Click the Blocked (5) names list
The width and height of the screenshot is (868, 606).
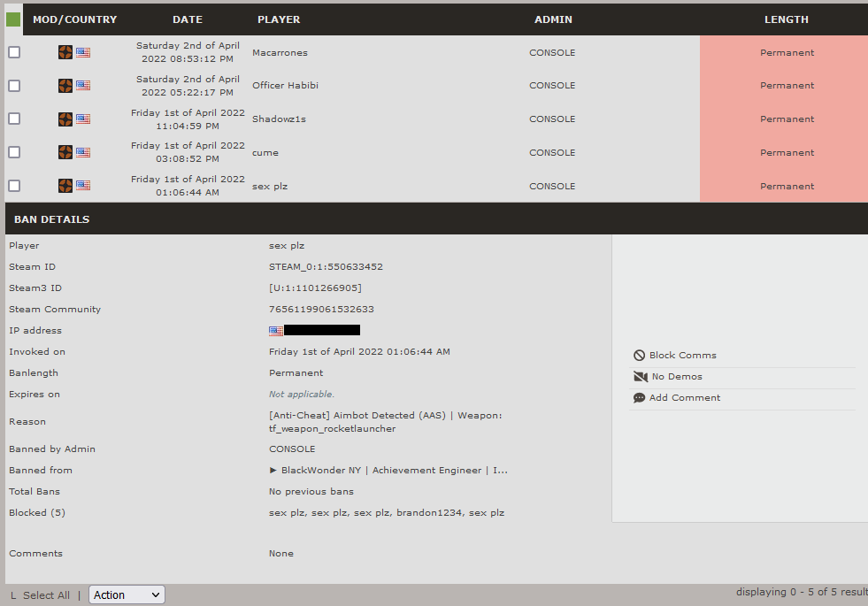(x=387, y=513)
